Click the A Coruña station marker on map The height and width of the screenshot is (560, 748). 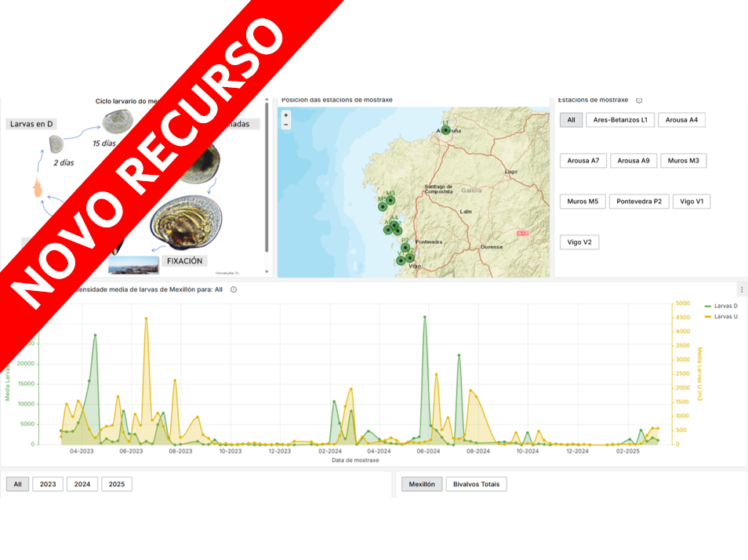445,130
